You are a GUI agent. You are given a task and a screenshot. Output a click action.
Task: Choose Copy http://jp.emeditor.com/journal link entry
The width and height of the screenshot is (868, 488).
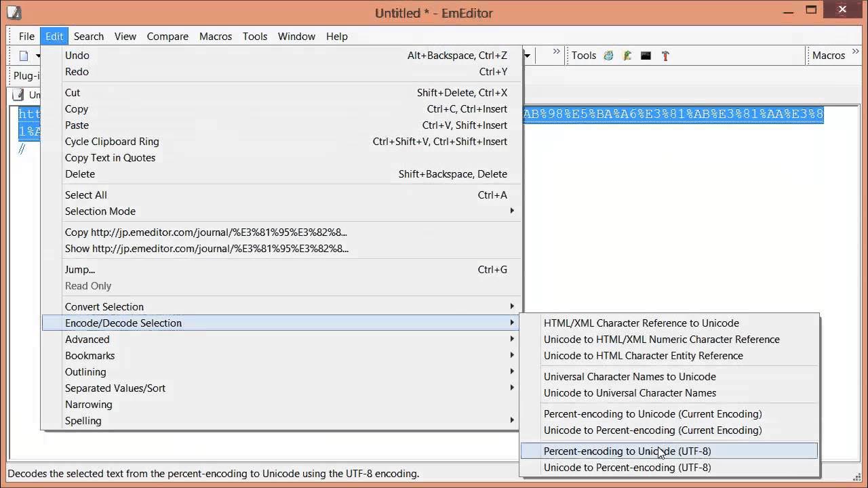coord(281,232)
